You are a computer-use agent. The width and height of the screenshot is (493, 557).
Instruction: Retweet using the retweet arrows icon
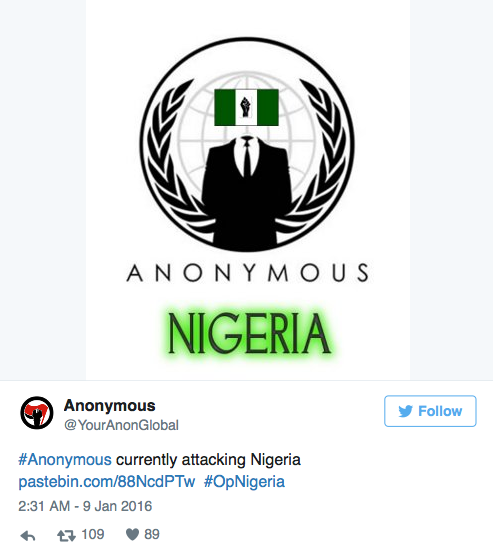[x=66, y=535]
